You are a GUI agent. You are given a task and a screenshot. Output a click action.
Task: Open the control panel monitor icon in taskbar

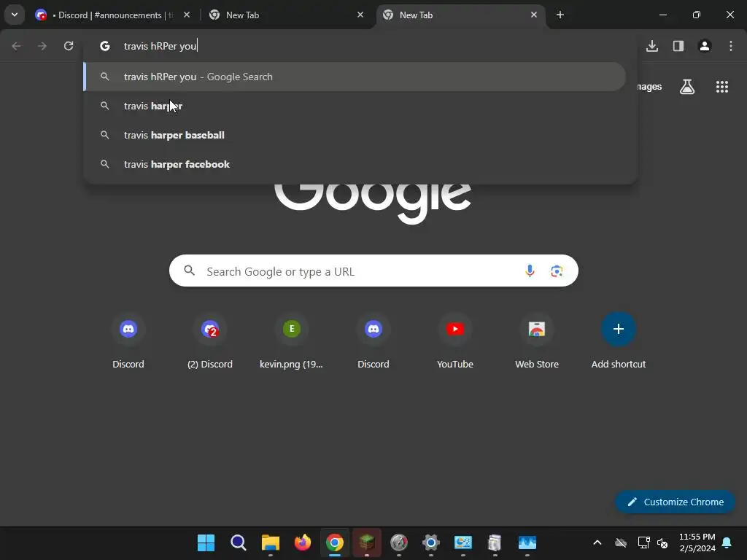tap(463, 542)
